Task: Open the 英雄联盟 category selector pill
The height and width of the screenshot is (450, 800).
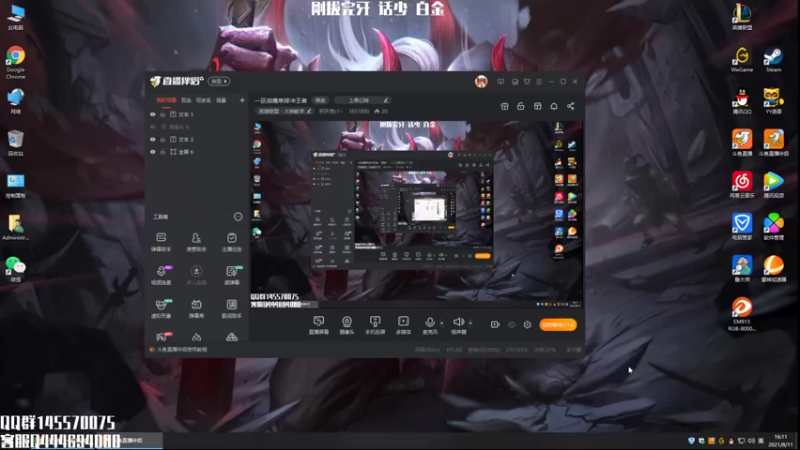Action: click(285, 111)
